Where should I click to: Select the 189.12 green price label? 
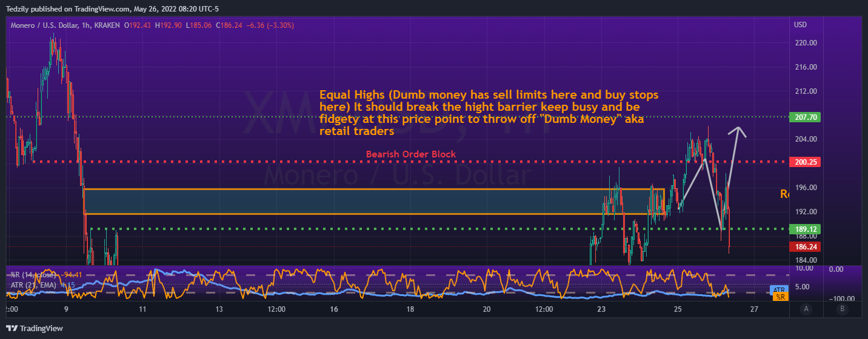(x=804, y=229)
